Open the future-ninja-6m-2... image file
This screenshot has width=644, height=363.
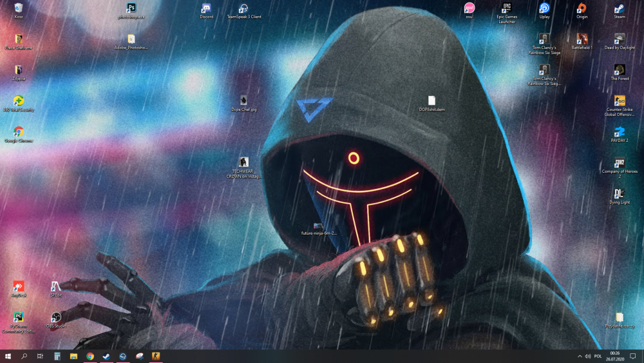(x=319, y=230)
